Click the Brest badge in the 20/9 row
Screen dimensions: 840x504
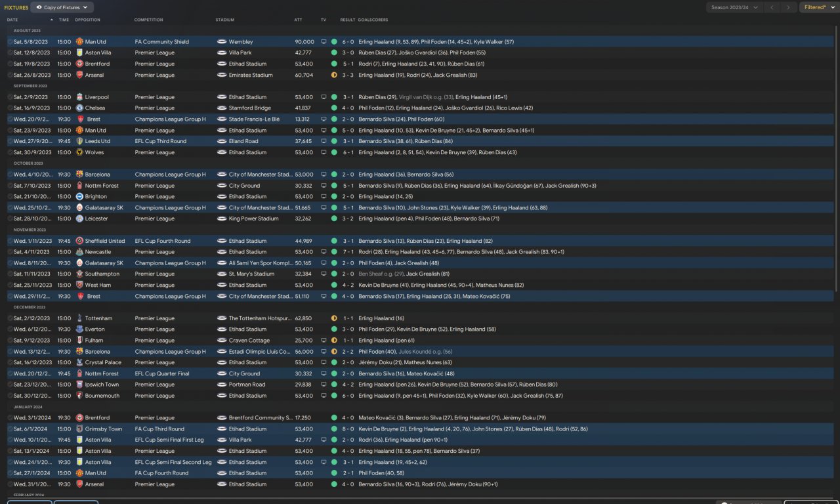[79, 119]
